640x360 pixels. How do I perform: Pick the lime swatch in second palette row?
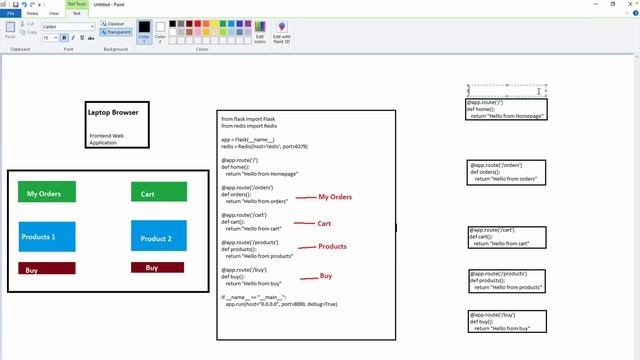point(223,32)
